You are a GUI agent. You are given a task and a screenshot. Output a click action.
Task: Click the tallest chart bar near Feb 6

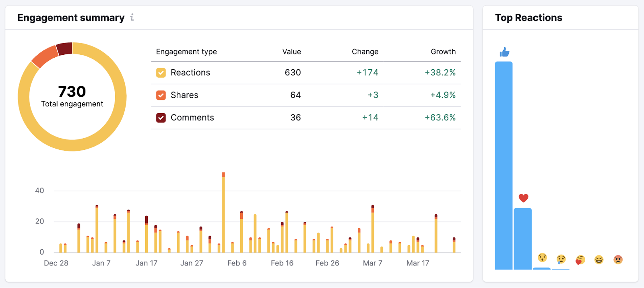[x=223, y=213]
